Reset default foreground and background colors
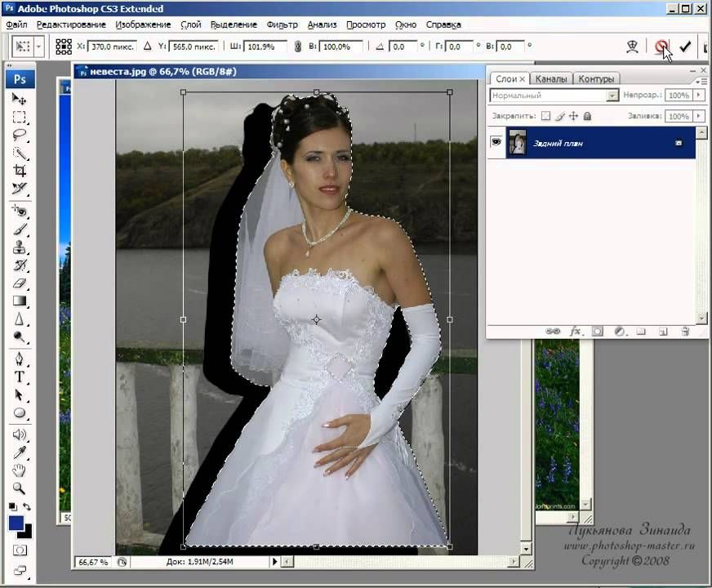712x588 pixels. (13, 506)
